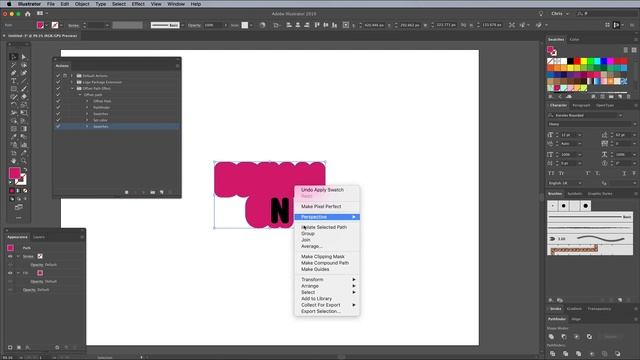Select the Rotate tool
This screenshot has height=360, width=640.
point(13,105)
